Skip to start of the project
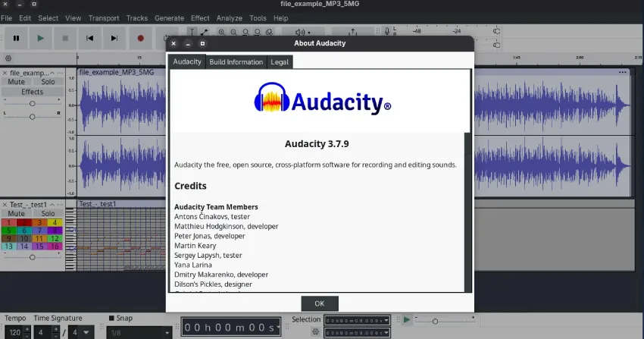 pos(89,38)
